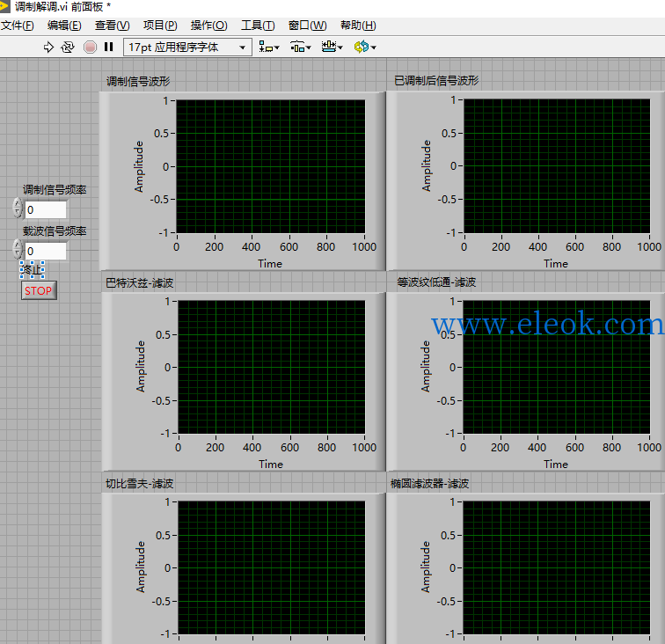Open the 窗口(W) menu
665x644 pixels.
point(308,26)
